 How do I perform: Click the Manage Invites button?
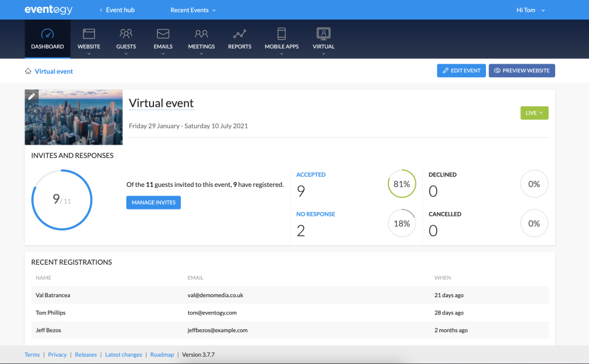pyautogui.click(x=153, y=202)
